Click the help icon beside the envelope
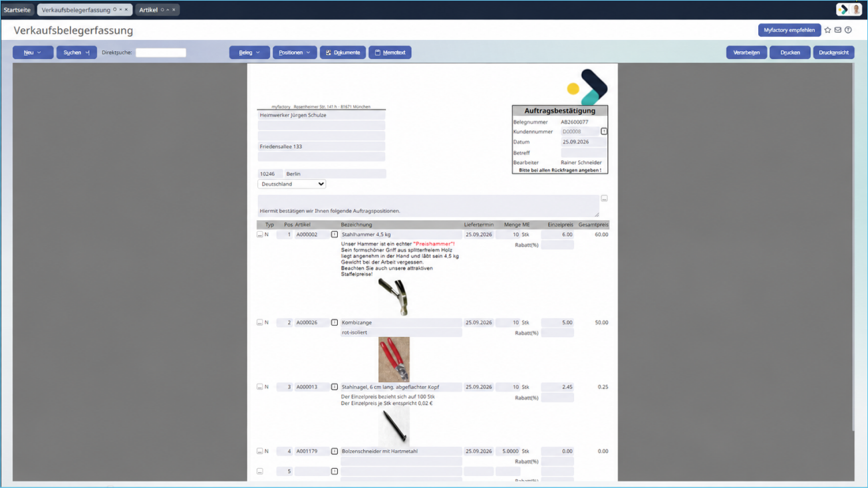The height and width of the screenshot is (488, 868). click(848, 30)
